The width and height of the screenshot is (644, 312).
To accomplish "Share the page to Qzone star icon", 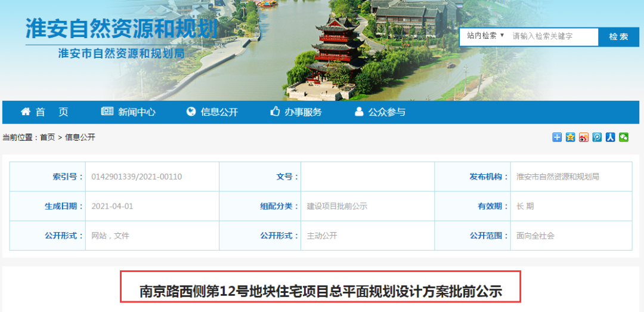I will pyautogui.click(x=570, y=137).
